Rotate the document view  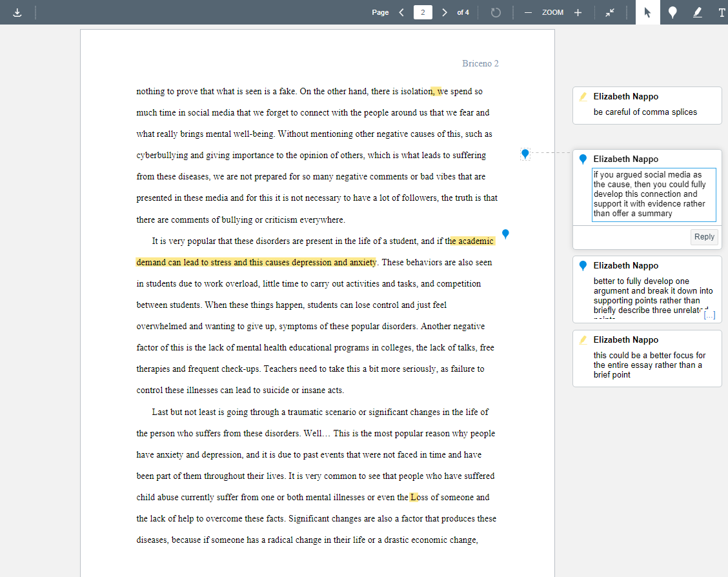[496, 12]
